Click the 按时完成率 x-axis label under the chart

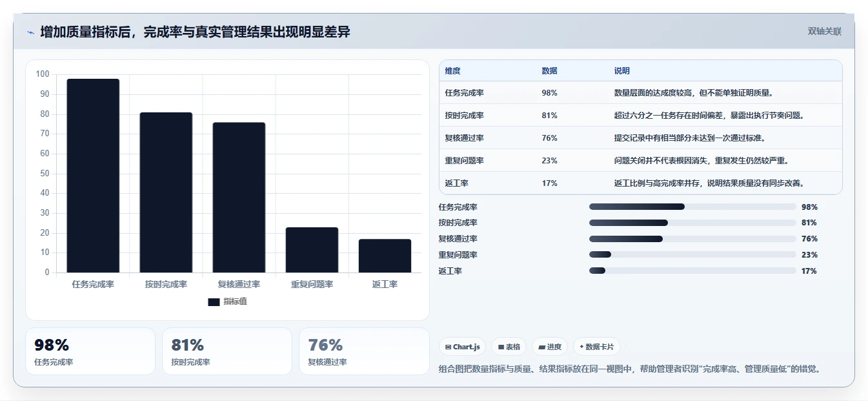coord(166,284)
